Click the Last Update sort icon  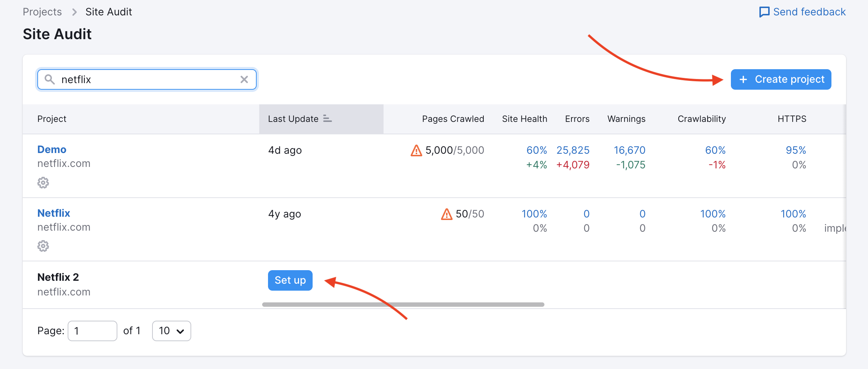click(327, 119)
